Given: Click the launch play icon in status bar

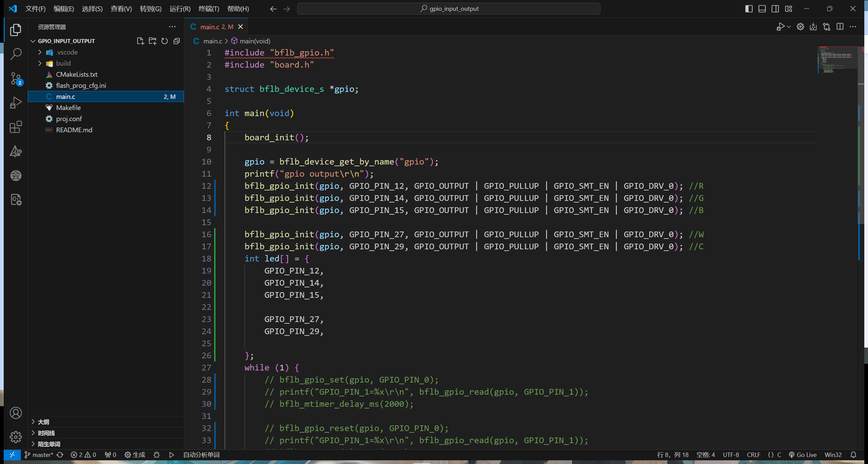Looking at the screenshot, I should click(171, 455).
